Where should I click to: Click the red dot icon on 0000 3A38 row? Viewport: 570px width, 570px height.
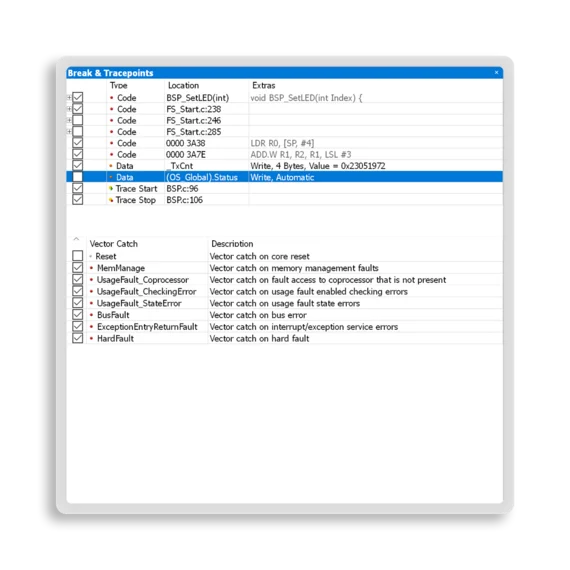112,143
